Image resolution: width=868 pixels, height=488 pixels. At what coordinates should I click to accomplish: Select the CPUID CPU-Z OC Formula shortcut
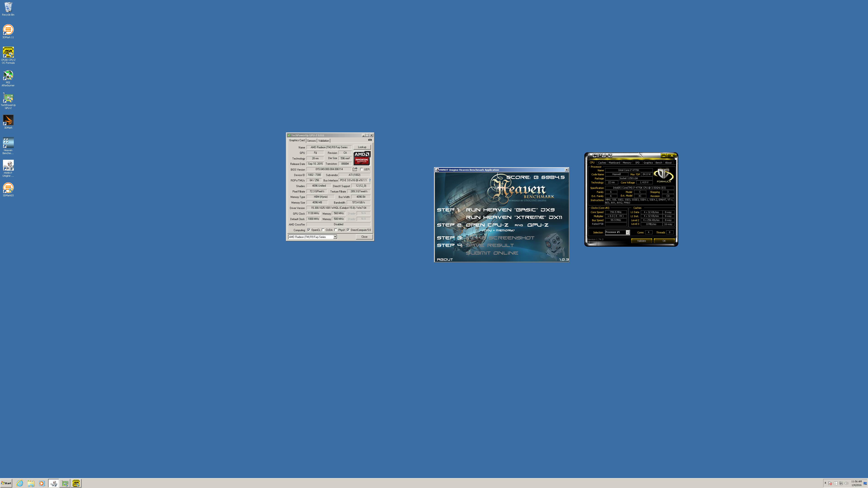(x=8, y=55)
